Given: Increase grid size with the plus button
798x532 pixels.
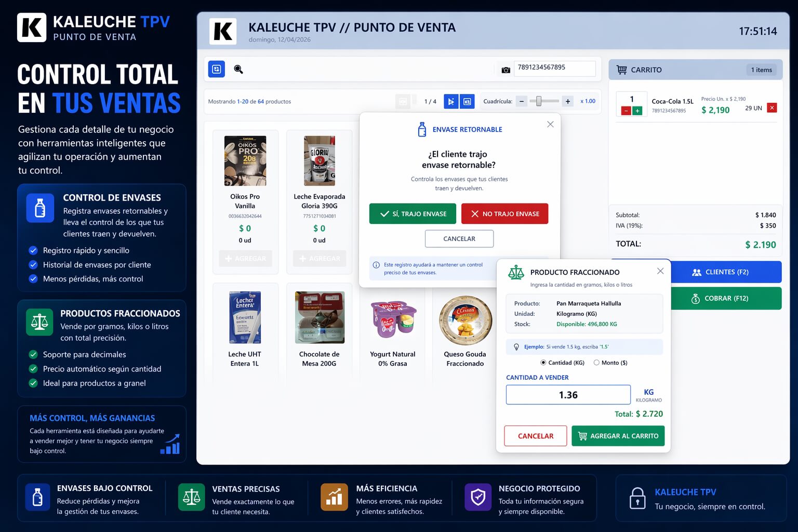Looking at the screenshot, I should (568, 101).
